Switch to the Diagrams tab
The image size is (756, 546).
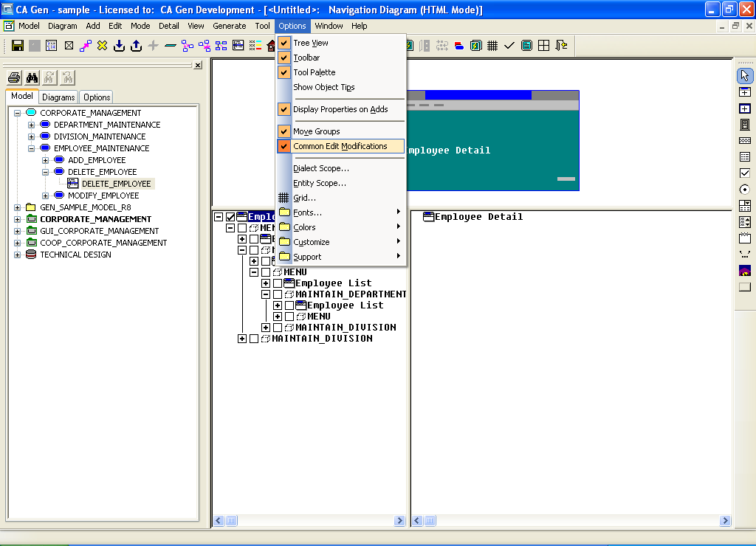pos(58,97)
